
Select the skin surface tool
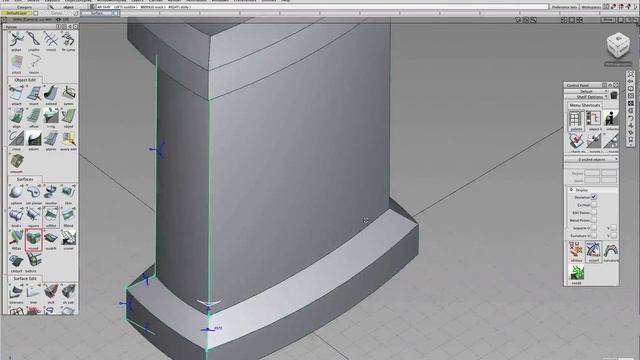(x=68, y=194)
